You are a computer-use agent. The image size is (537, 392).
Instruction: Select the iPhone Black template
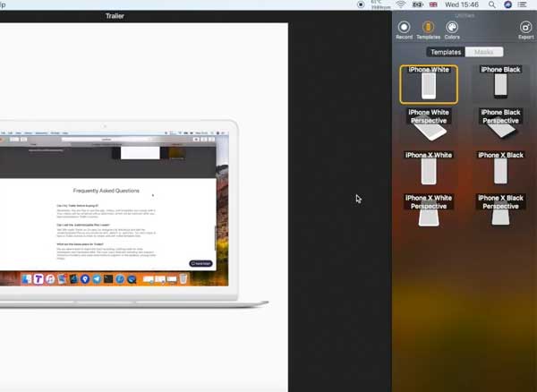pos(500,82)
